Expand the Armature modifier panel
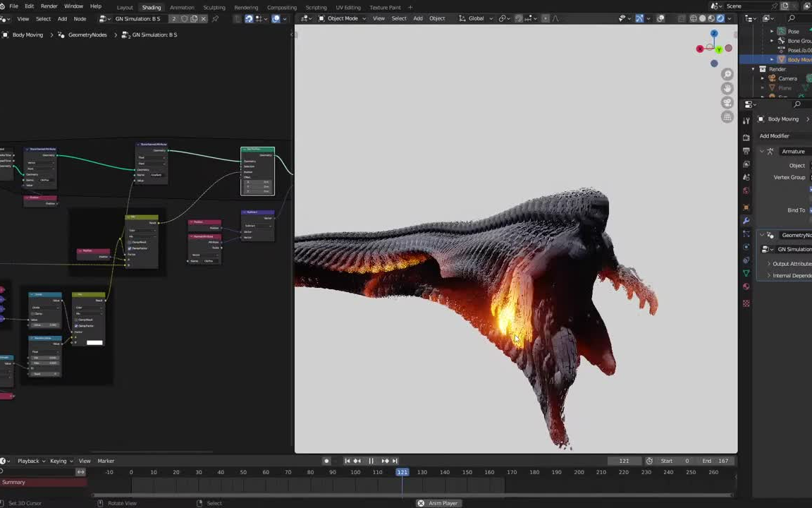Screen dimensions: 812x508 pos(762,151)
